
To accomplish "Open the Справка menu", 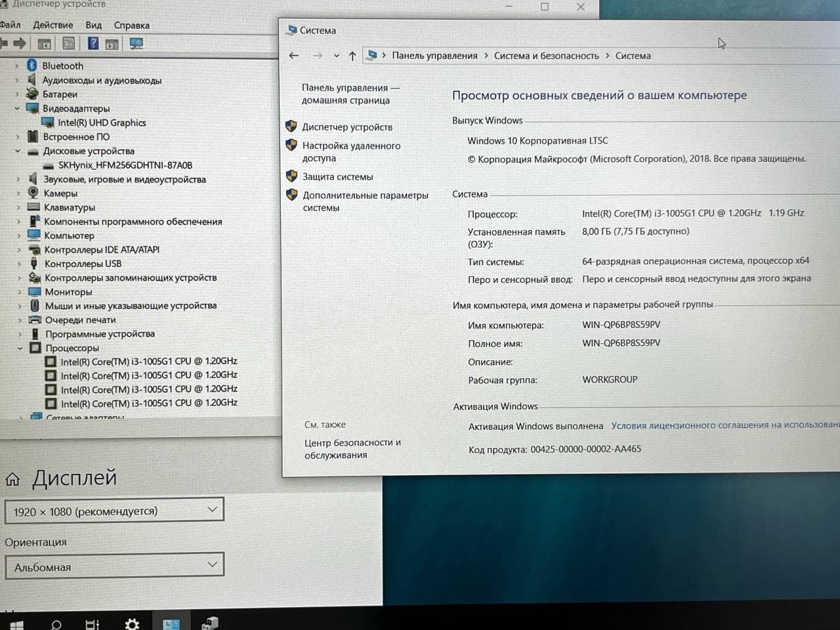I will 132,25.
